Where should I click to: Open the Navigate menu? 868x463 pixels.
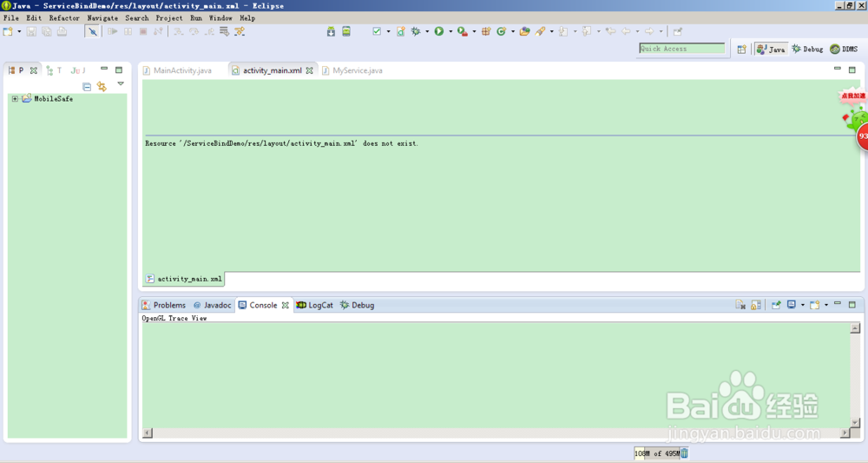(102, 18)
